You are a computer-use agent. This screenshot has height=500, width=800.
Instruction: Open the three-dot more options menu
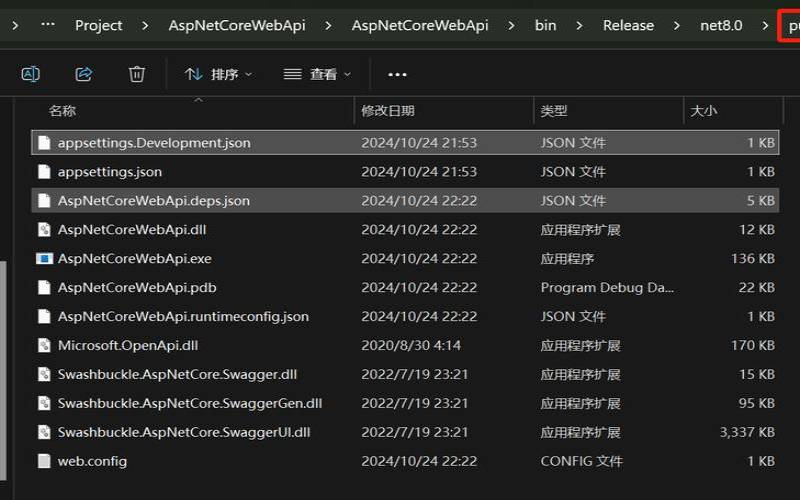[397, 74]
